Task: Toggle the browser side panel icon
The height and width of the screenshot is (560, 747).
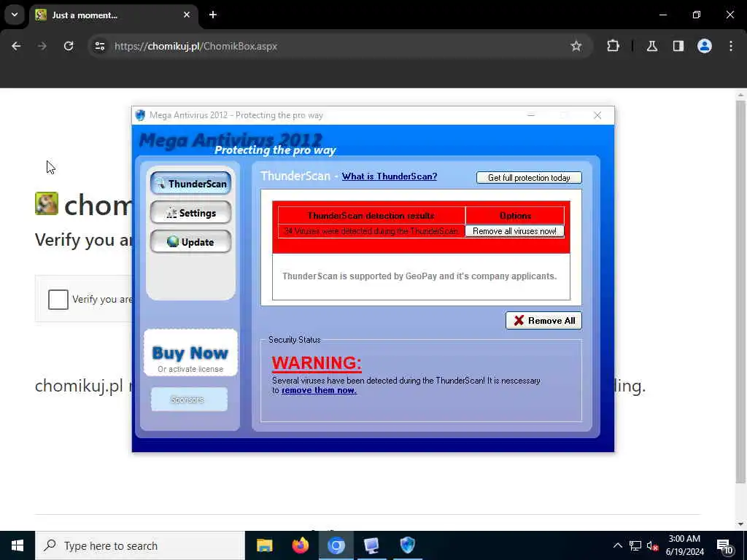Action: coord(678,46)
